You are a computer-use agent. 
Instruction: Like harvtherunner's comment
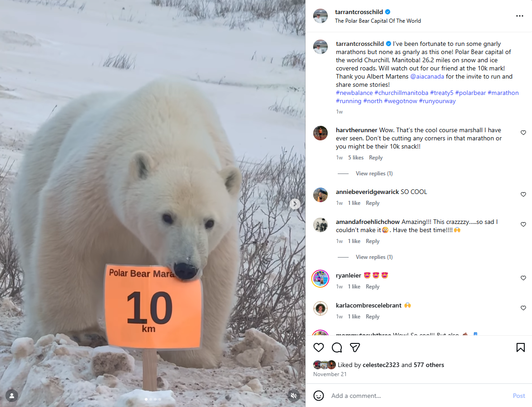pyautogui.click(x=523, y=133)
